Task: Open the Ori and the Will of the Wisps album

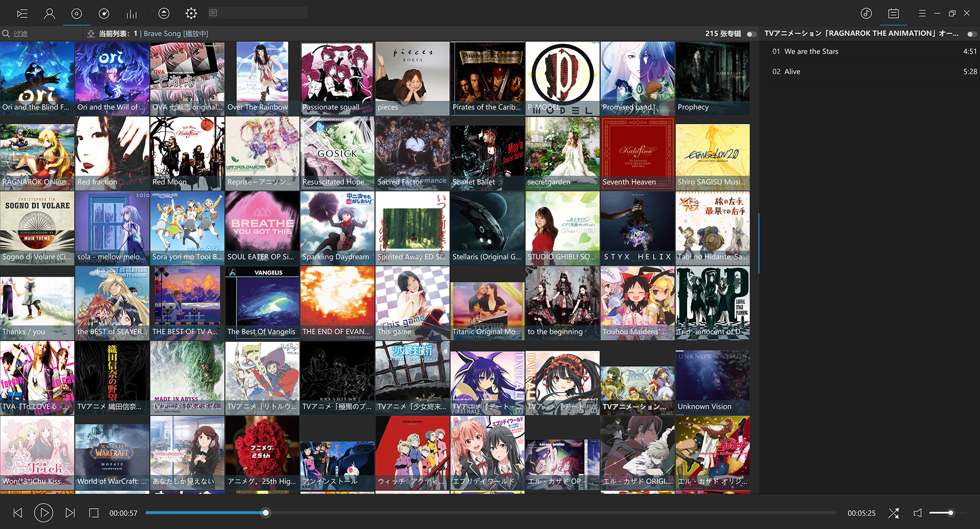Action: [112, 78]
